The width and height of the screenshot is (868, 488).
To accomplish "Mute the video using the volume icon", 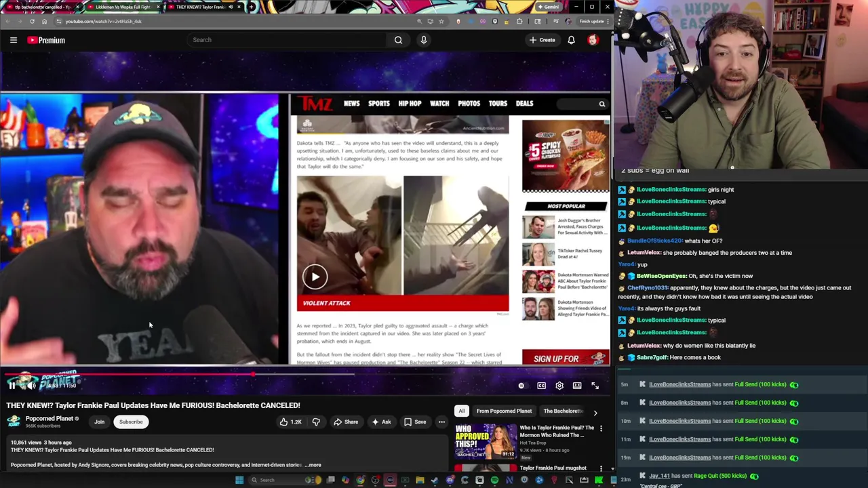I will 31,386.
